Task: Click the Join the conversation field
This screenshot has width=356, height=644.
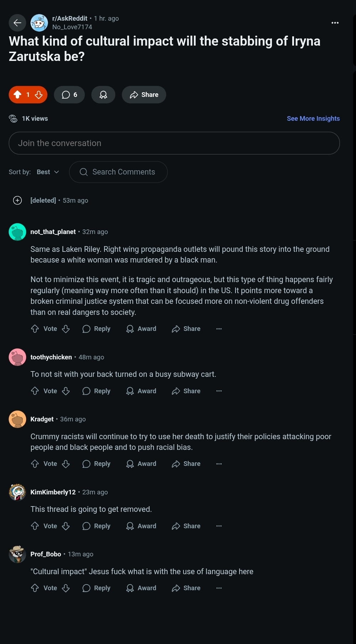Action: tap(174, 143)
